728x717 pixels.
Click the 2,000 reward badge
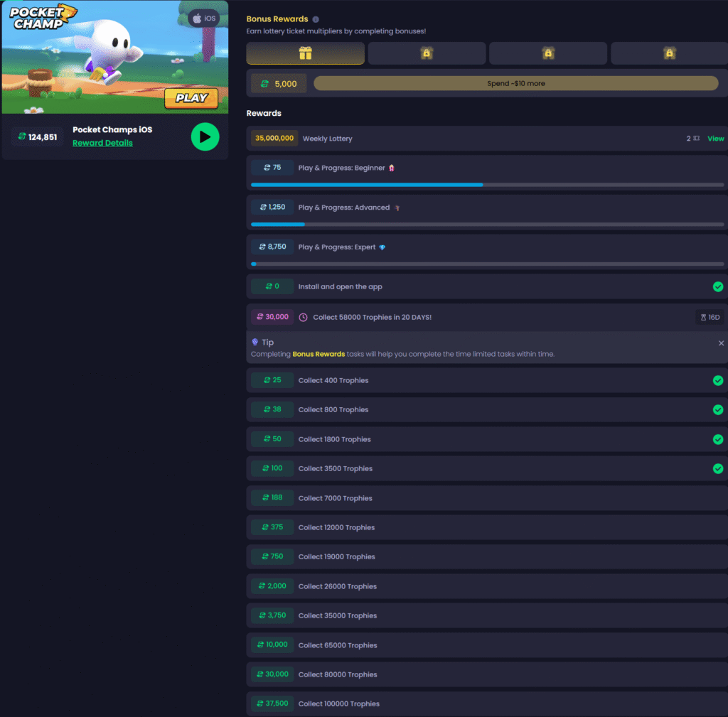[x=272, y=586]
